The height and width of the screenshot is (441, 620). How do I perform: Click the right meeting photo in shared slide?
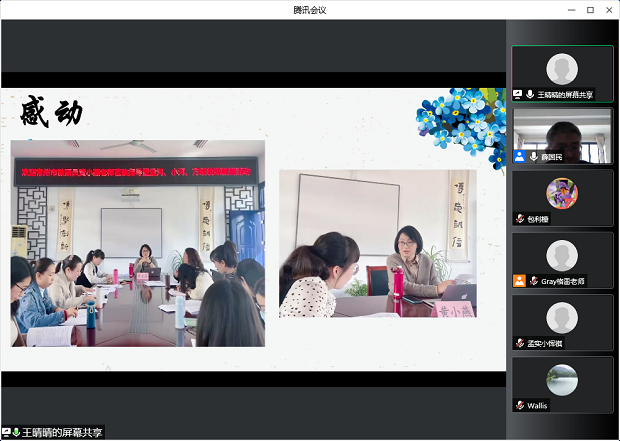pos(377,243)
